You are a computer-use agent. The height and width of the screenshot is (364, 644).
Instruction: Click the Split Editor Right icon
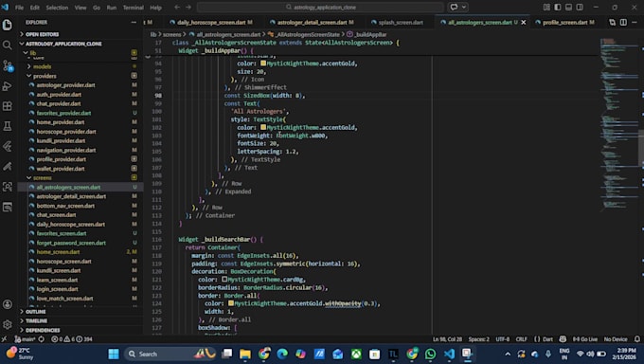[x=623, y=22]
